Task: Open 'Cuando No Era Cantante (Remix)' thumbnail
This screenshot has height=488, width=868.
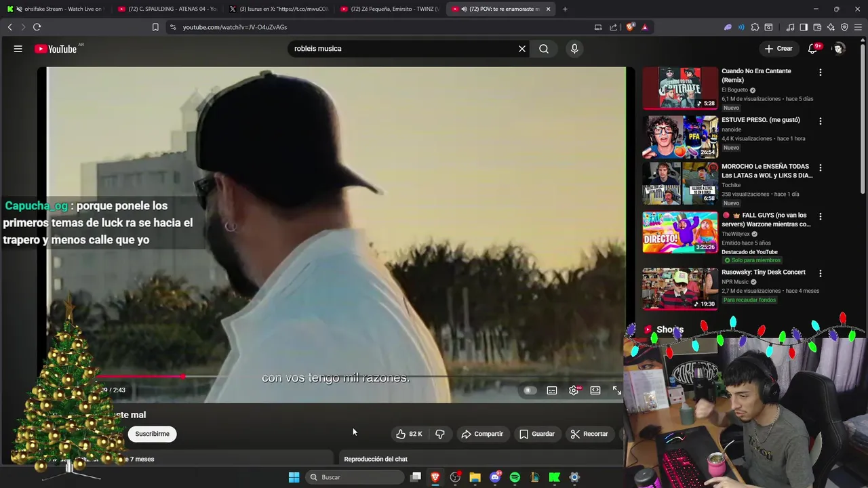Action: (x=680, y=88)
